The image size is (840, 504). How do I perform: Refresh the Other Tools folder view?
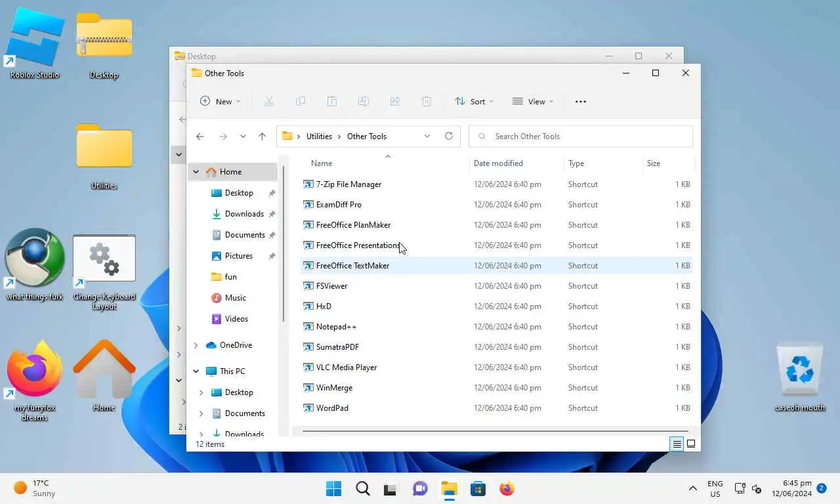tap(449, 136)
